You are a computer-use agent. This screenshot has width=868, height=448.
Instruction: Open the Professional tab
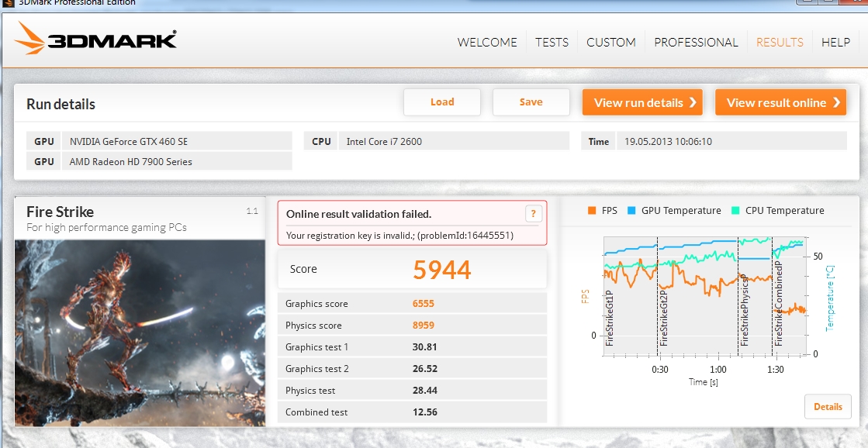tap(696, 43)
